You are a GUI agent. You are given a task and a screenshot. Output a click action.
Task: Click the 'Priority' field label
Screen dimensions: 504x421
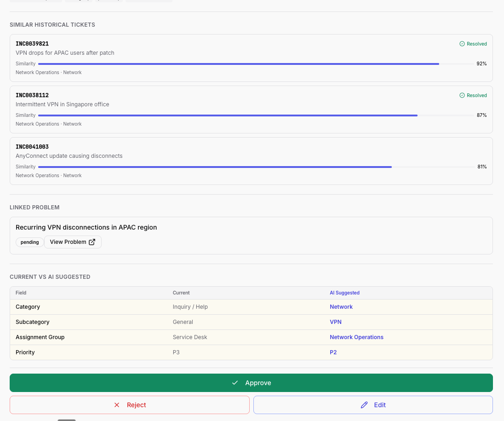click(x=25, y=352)
